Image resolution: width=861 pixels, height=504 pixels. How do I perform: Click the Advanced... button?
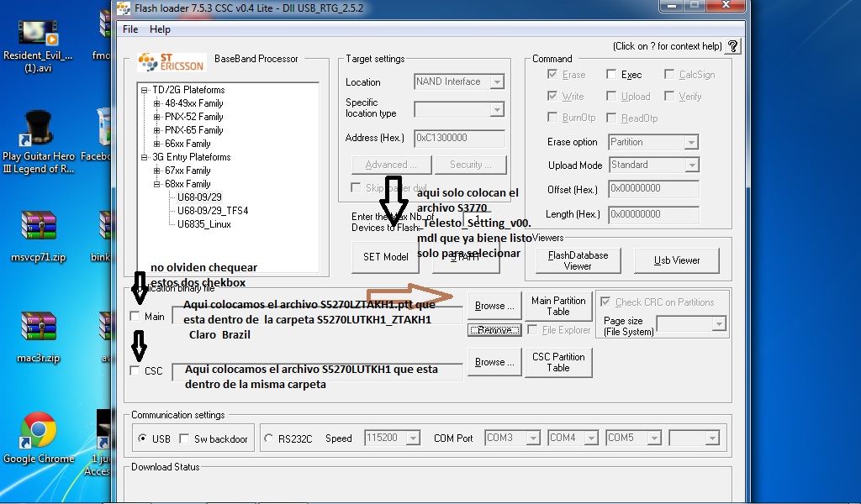pyautogui.click(x=391, y=165)
